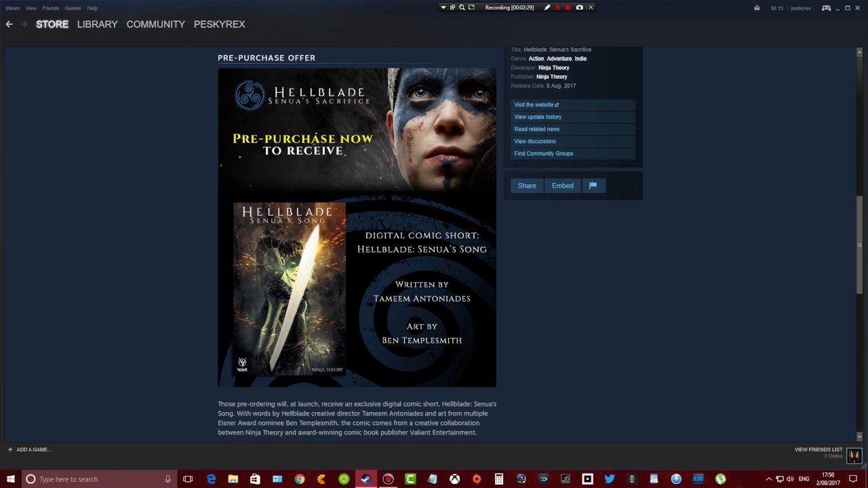868x488 pixels.
Task: Open Twitter app from taskbar
Action: point(610,479)
